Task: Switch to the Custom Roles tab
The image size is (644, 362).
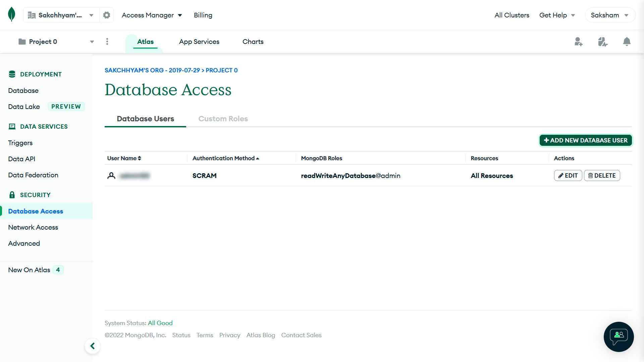Action: tap(223, 119)
